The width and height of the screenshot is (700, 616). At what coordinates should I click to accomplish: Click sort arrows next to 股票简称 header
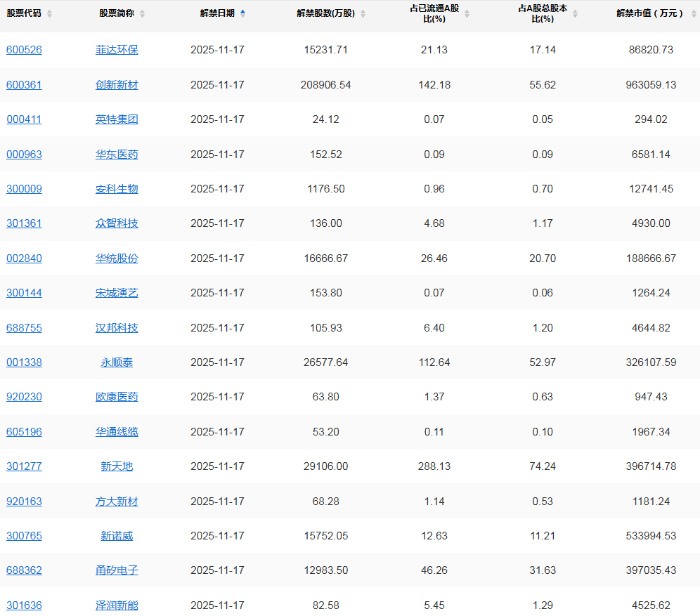[142, 14]
